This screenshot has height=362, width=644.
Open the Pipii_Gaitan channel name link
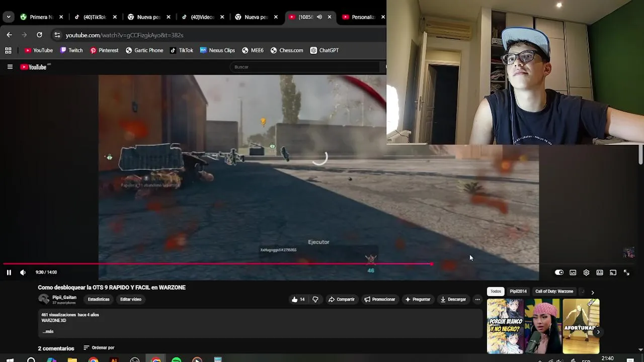click(x=64, y=297)
